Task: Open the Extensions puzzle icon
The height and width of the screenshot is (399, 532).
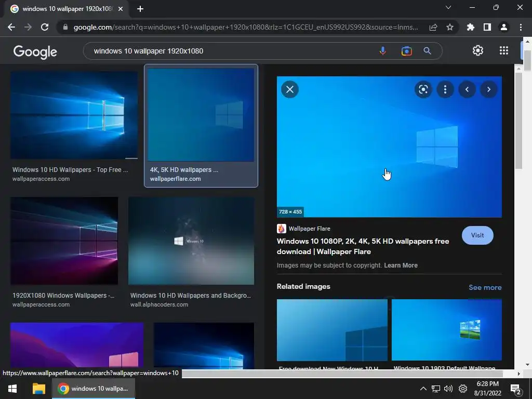Action: pos(471,27)
